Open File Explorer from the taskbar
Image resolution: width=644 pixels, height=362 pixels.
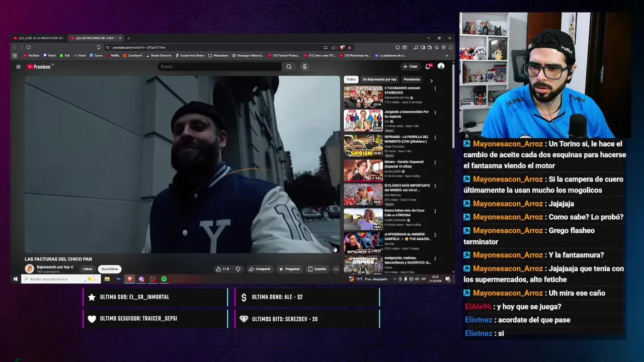(x=107, y=279)
